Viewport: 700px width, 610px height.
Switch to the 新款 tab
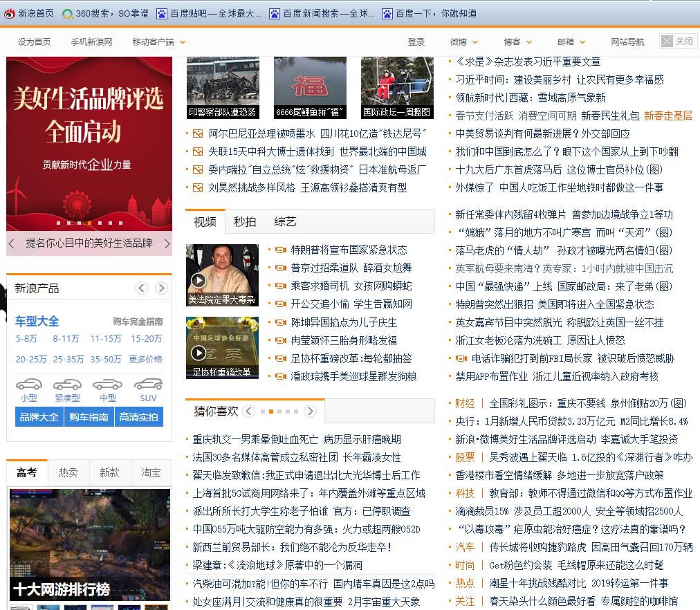click(109, 472)
